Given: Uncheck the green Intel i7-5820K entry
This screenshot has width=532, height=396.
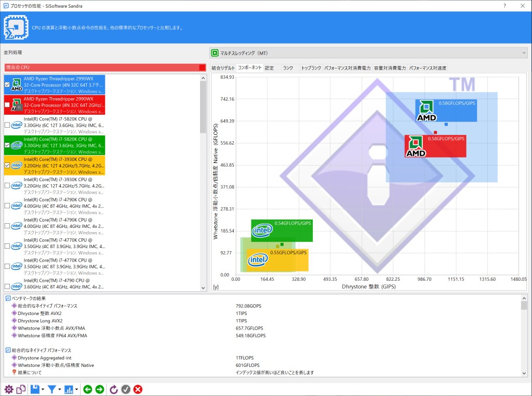Looking at the screenshot, I should [7, 145].
